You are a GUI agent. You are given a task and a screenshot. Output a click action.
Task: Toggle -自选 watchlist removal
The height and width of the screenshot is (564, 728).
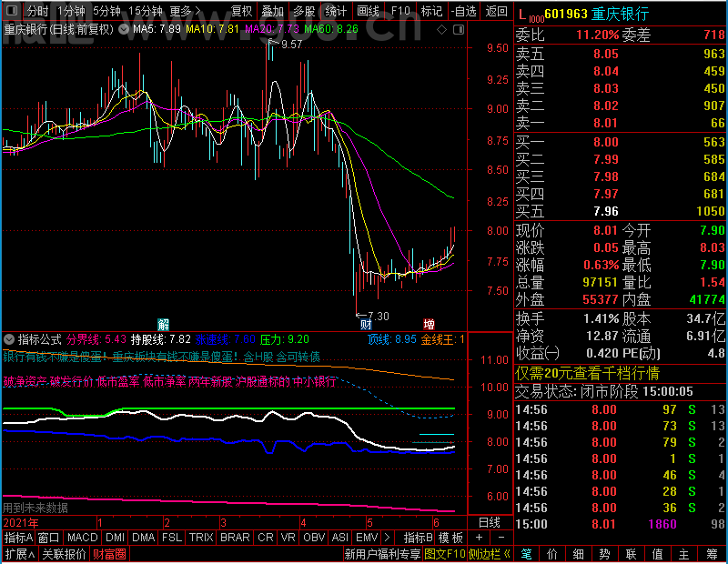click(x=463, y=11)
